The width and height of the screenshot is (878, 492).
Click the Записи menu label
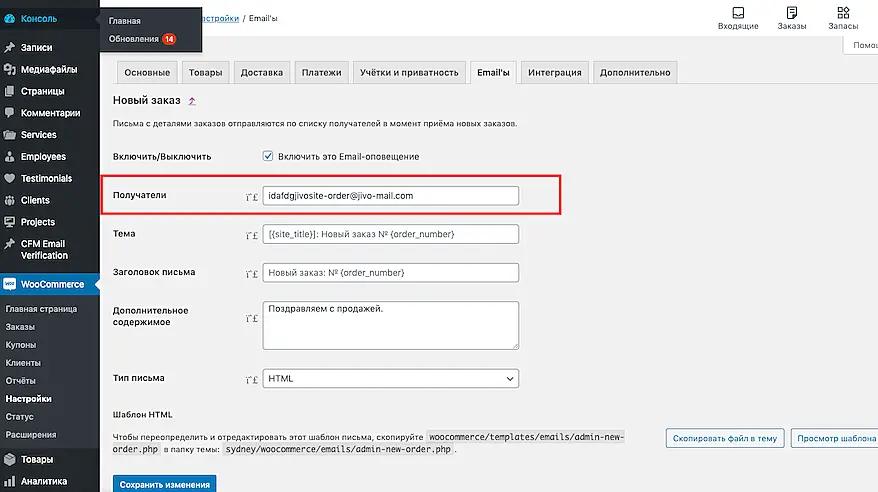36,48
